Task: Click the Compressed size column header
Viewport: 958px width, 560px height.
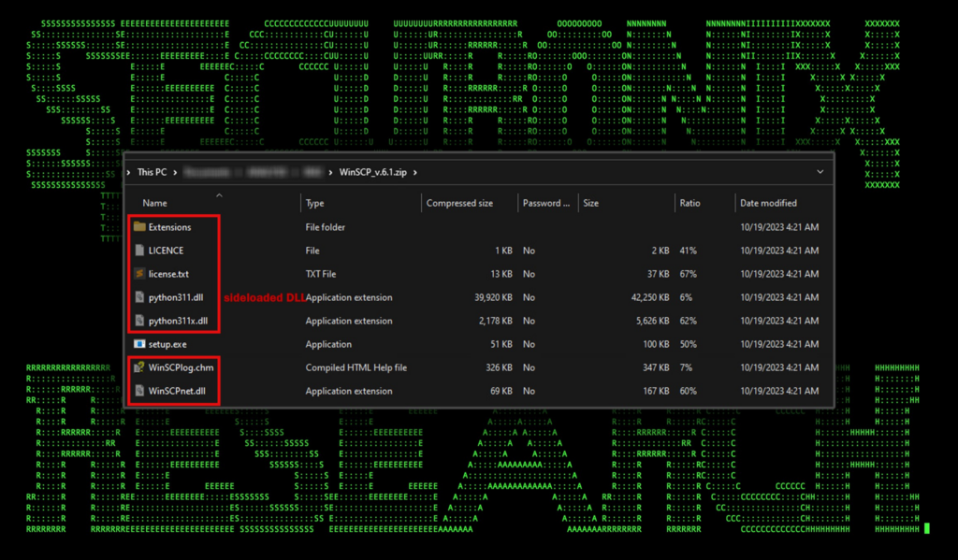Action: pos(459,203)
